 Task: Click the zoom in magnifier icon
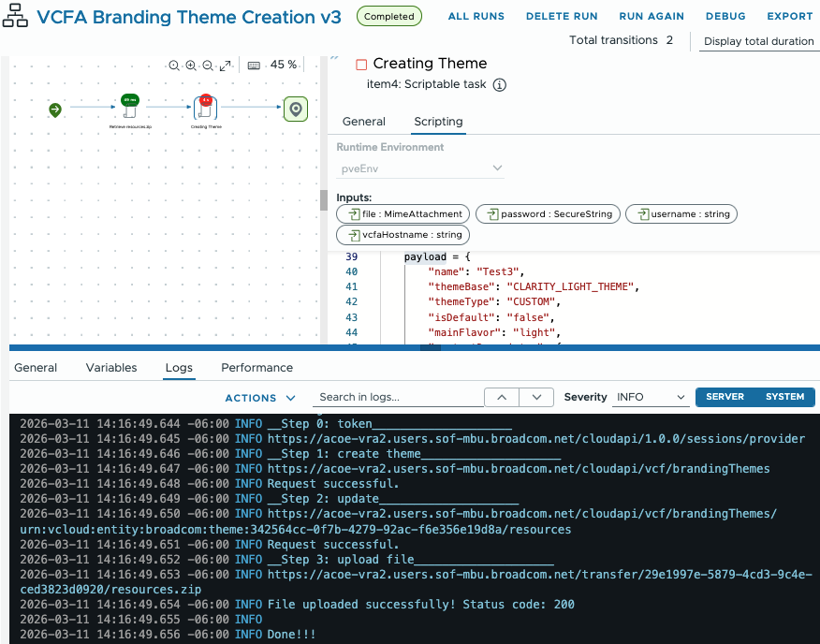click(x=191, y=66)
